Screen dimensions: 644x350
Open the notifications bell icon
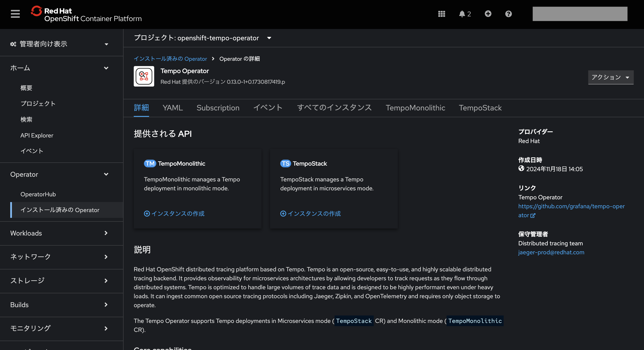click(x=462, y=14)
